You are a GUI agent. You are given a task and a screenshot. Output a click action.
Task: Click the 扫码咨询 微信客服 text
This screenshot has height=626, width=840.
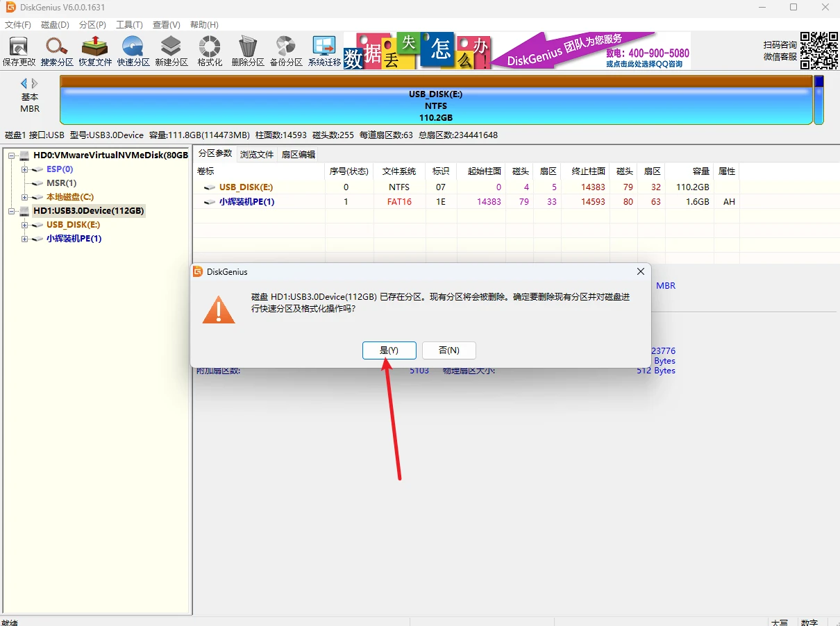tap(780, 51)
